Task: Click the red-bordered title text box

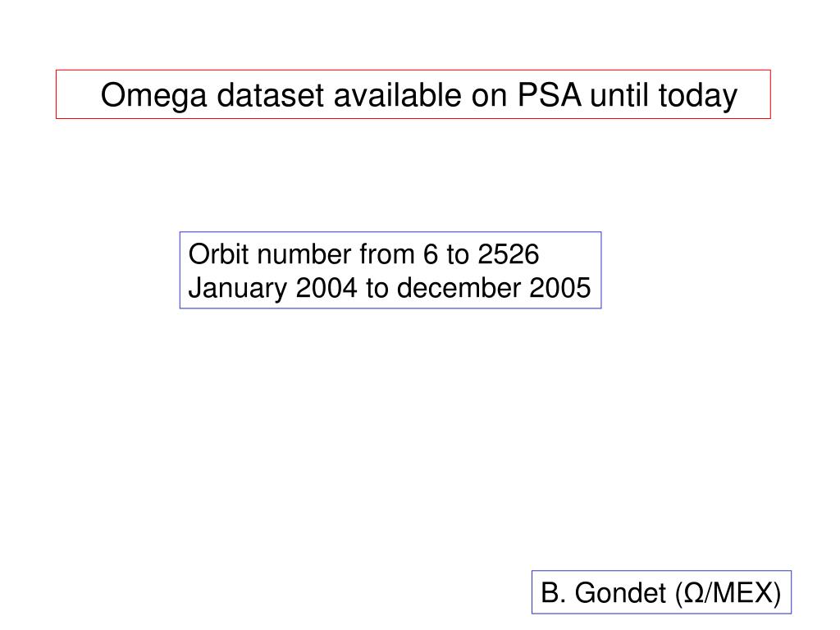Action: pyautogui.click(x=413, y=94)
